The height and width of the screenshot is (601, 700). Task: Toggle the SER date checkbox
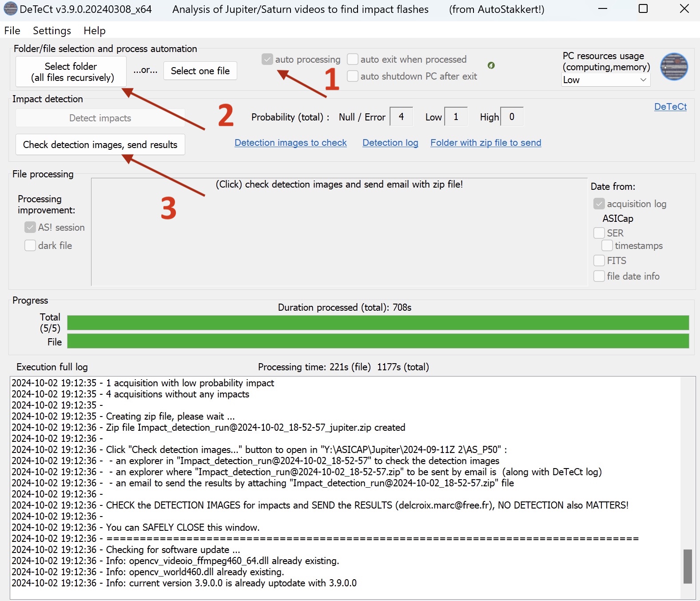[599, 233]
